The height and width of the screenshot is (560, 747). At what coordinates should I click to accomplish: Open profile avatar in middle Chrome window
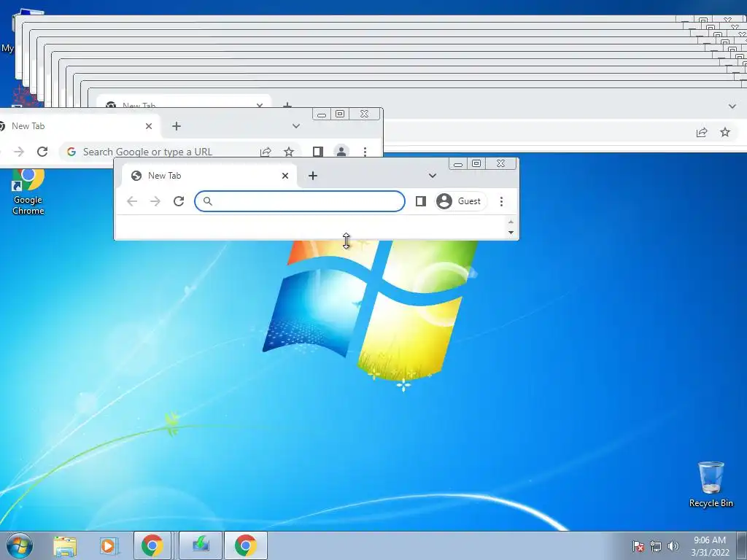pyautogui.click(x=341, y=152)
